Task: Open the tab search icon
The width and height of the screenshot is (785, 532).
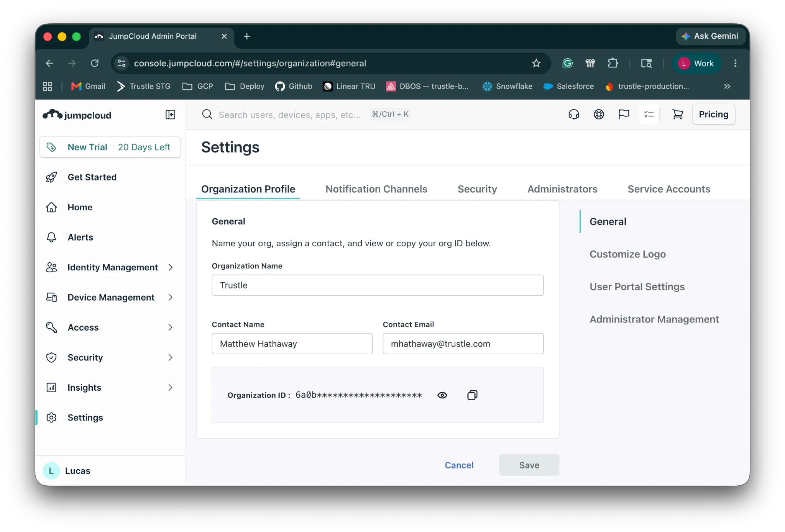Action: pyautogui.click(x=647, y=63)
